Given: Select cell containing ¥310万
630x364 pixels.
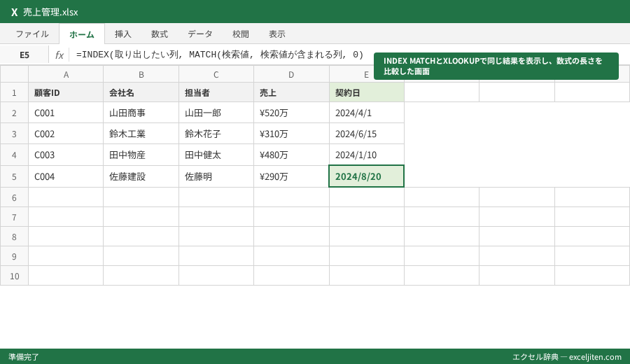Looking at the screenshot, I should click(x=291, y=134).
